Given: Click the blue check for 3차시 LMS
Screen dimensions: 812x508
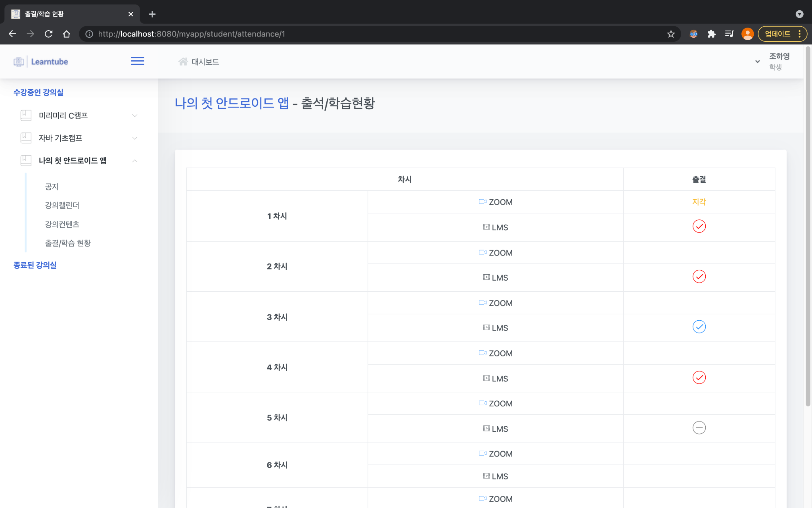Looking at the screenshot, I should coord(699,327).
